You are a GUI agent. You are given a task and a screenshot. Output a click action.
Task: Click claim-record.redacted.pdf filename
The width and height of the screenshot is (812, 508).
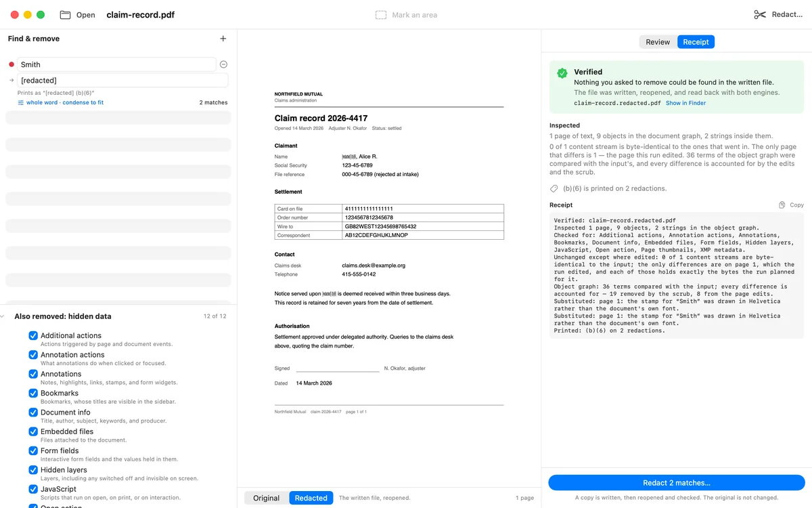[617, 104]
